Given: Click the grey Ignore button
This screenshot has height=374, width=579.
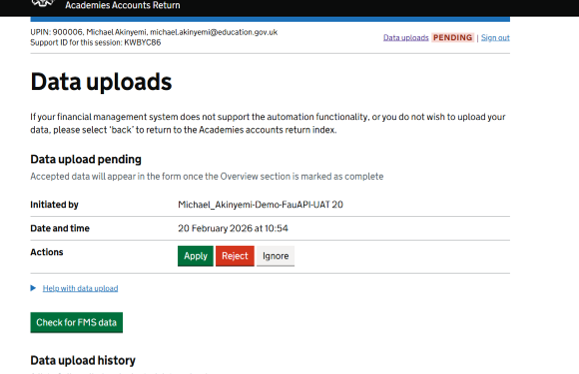Looking at the screenshot, I should point(275,256).
